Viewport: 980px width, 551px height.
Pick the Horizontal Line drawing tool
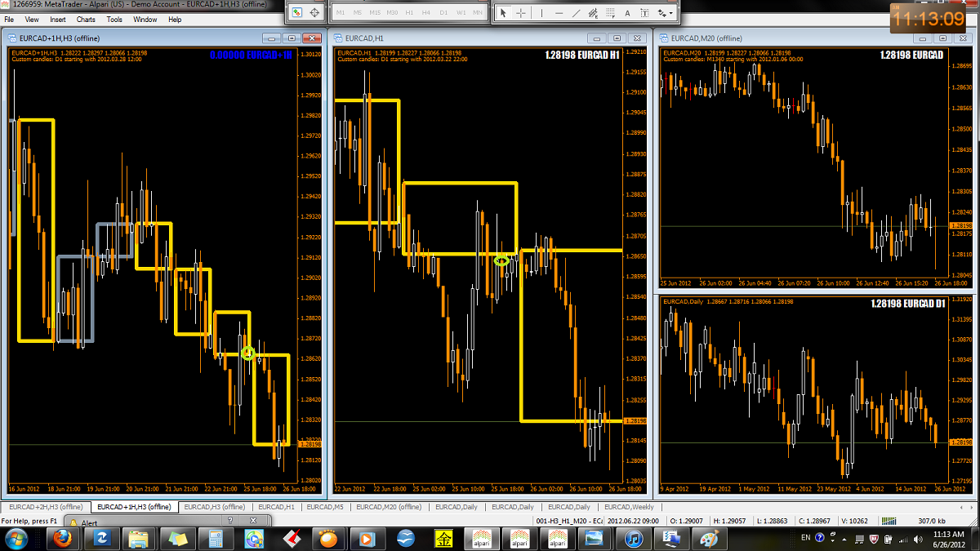[x=559, y=13]
